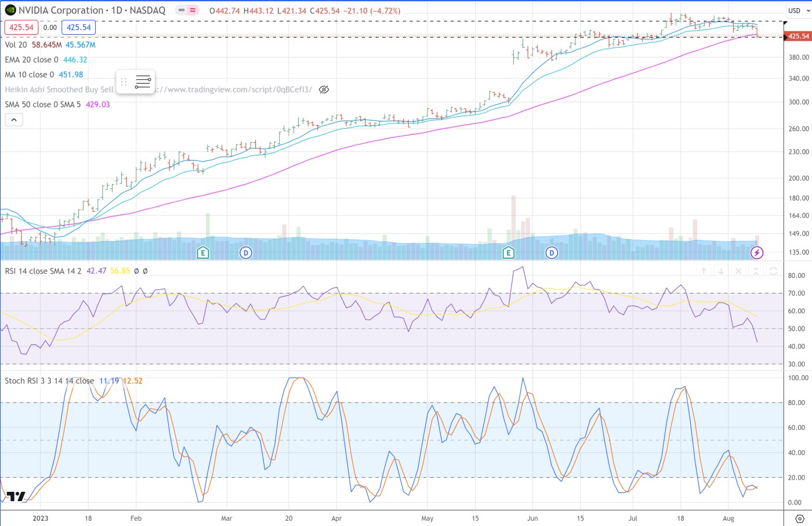Collapse the indicator legend with the chevron button
Image resolution: width=812 pixels, height=526 pixels.
(14, 120)
